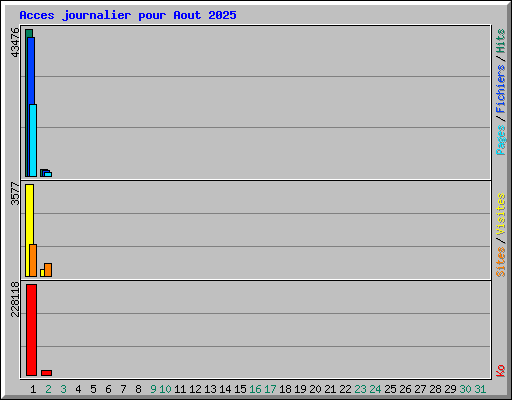Click day label 7 on the x-axis
This screenshot has width=512, height=400.
coord(123,389)
